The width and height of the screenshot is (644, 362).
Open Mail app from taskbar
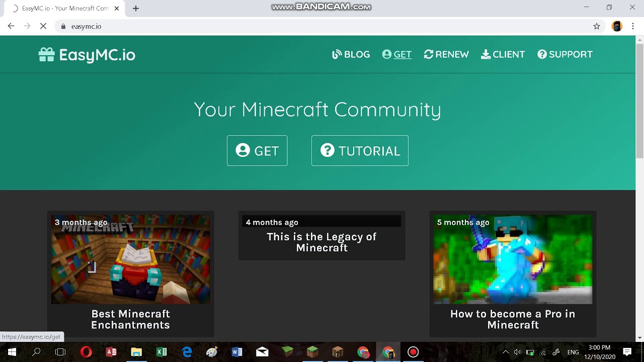tap(262, 352)
